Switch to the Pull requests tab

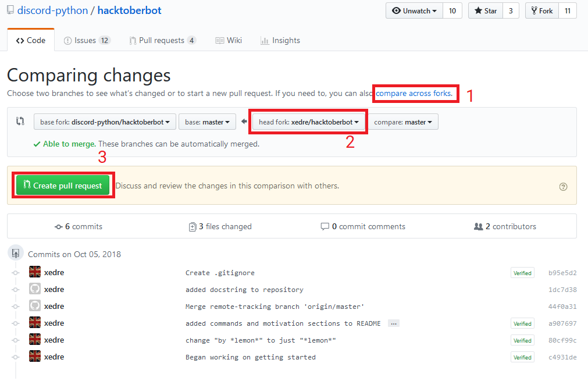[162, 41]
